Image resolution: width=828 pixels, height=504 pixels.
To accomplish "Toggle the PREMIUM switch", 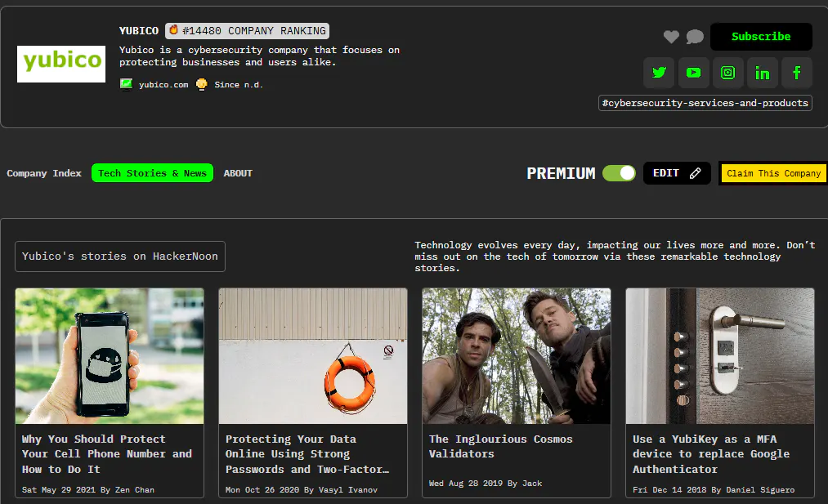I will (619, 173).
